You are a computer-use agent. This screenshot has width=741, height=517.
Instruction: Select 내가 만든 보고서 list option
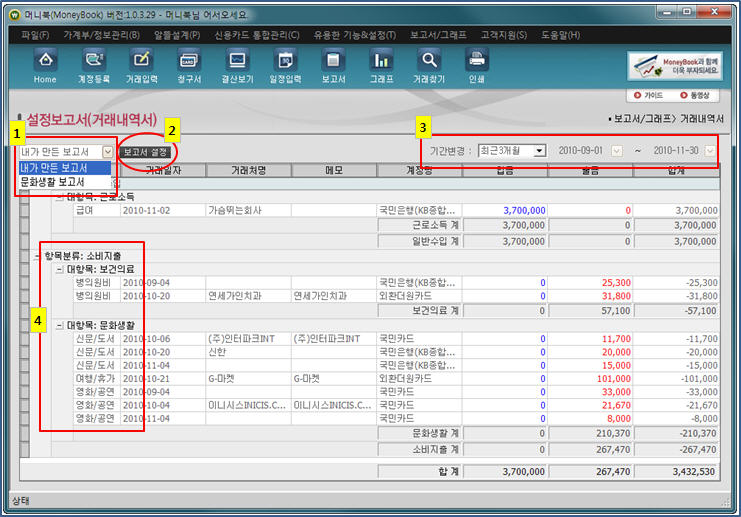[65, 168]
